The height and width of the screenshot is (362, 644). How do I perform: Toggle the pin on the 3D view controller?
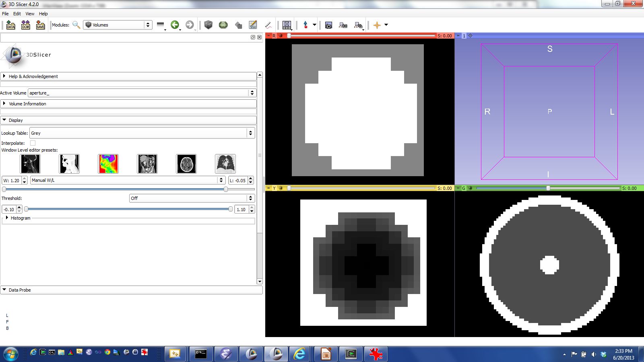point(458,36)
